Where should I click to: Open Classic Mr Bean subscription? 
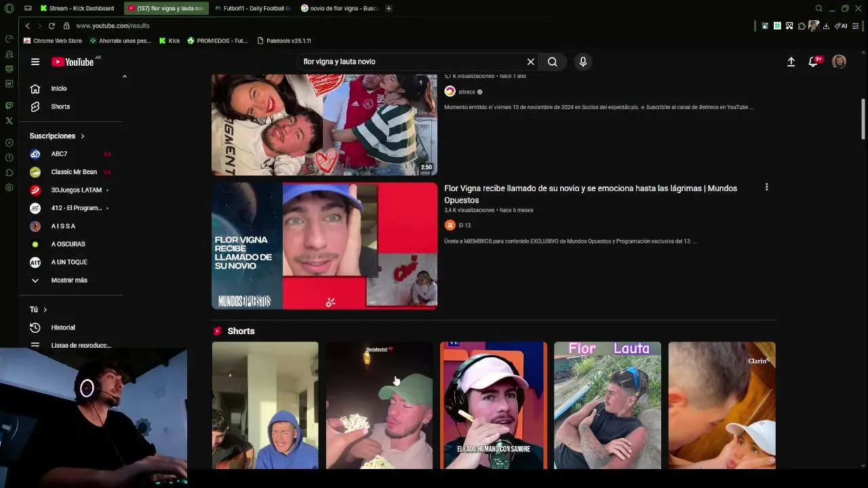click(x=71, y=172)
